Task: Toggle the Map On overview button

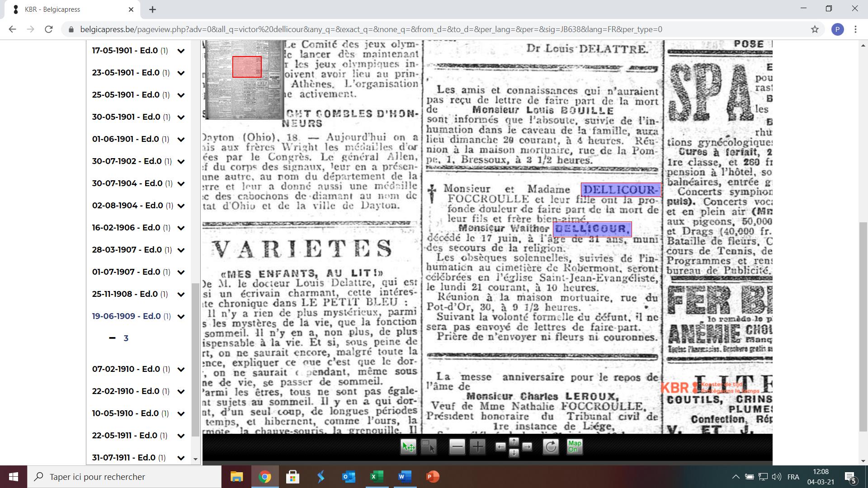Action: click(x=575, y=447)
